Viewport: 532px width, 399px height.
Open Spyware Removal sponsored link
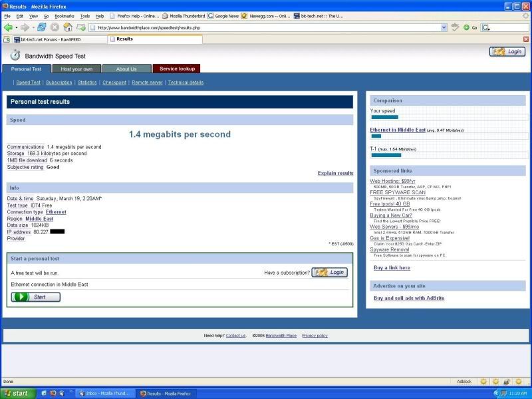click(390, 250)
